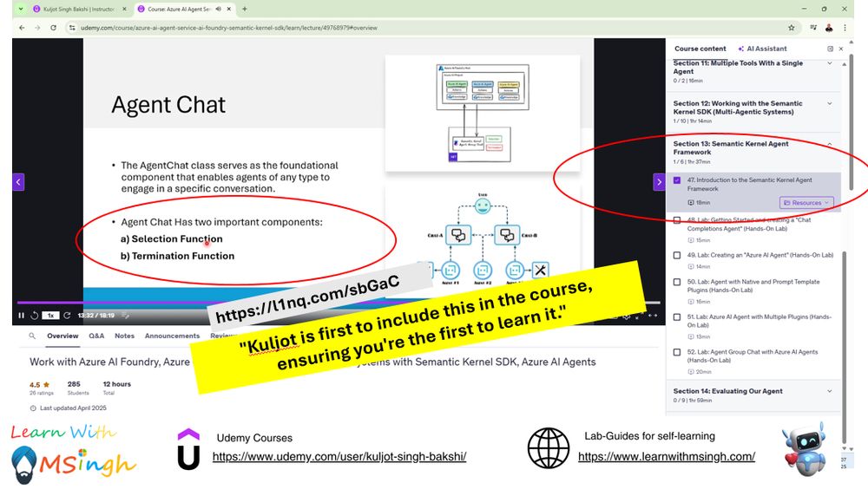Open the Resources dropdown for lecture 47
Screen dimensions: 868x496
coord(806,203)
